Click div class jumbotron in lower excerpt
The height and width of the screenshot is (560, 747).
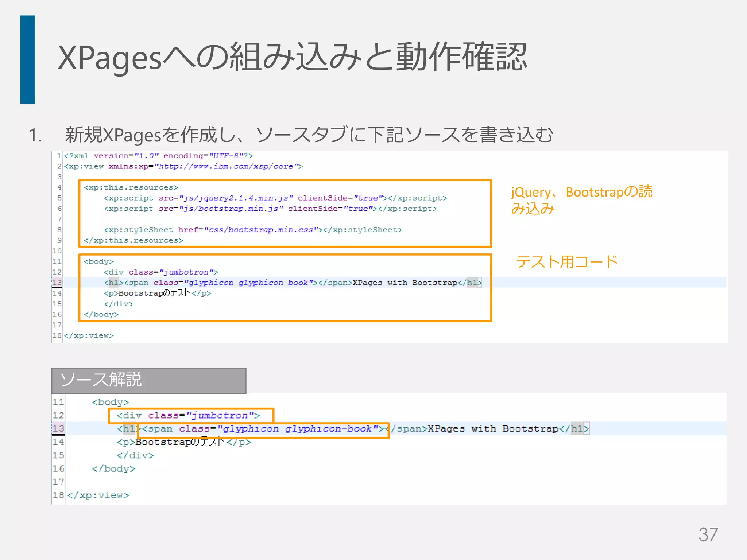click(x=188, y=415)
